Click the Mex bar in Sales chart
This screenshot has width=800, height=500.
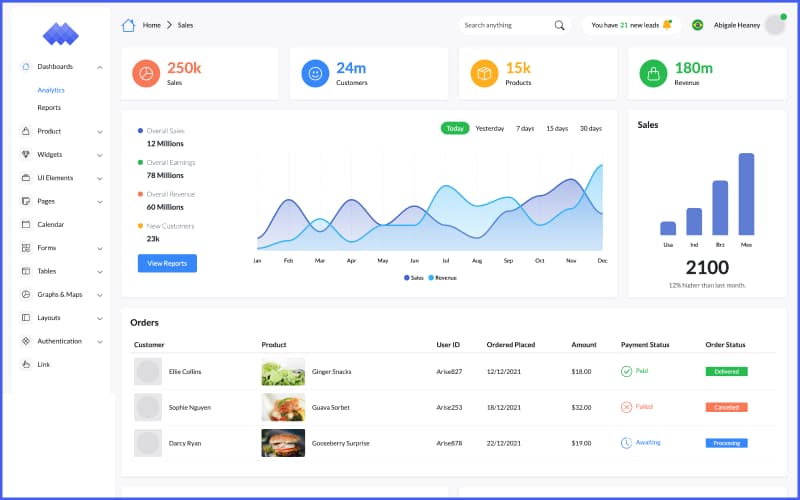746,194
